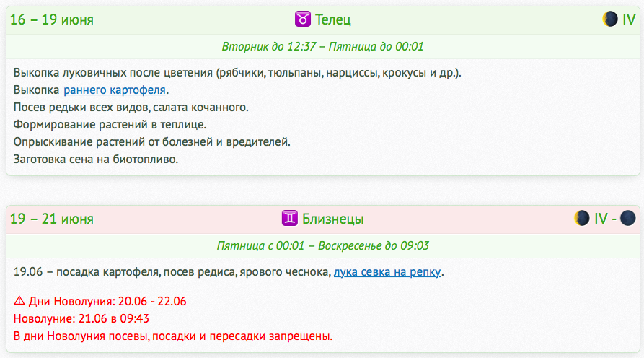
Task: Click the Taurus zodiac symbol icon
Action: click(x=304, y=19)
